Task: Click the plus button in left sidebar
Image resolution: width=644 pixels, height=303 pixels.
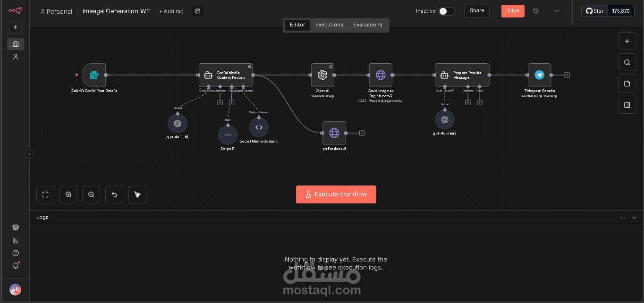Action: (15, 27)
